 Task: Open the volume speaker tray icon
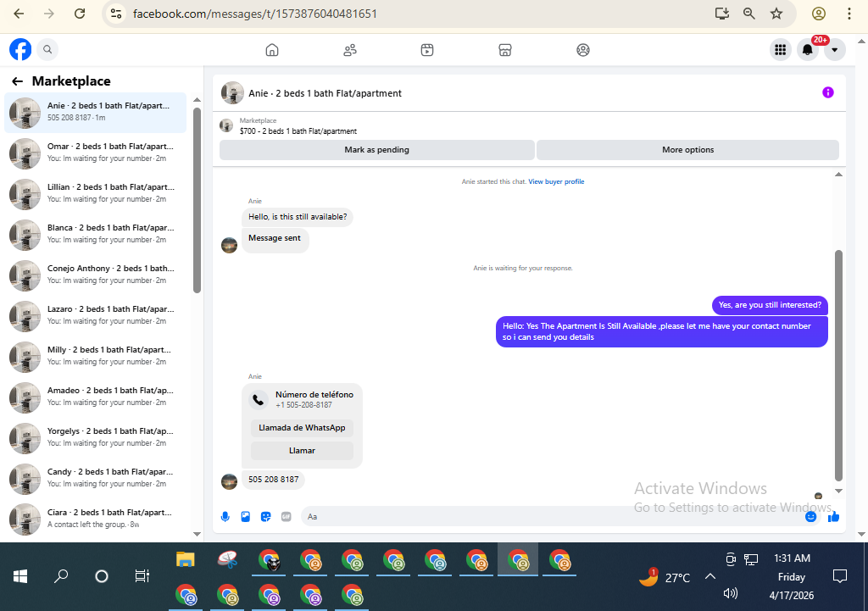731,593
